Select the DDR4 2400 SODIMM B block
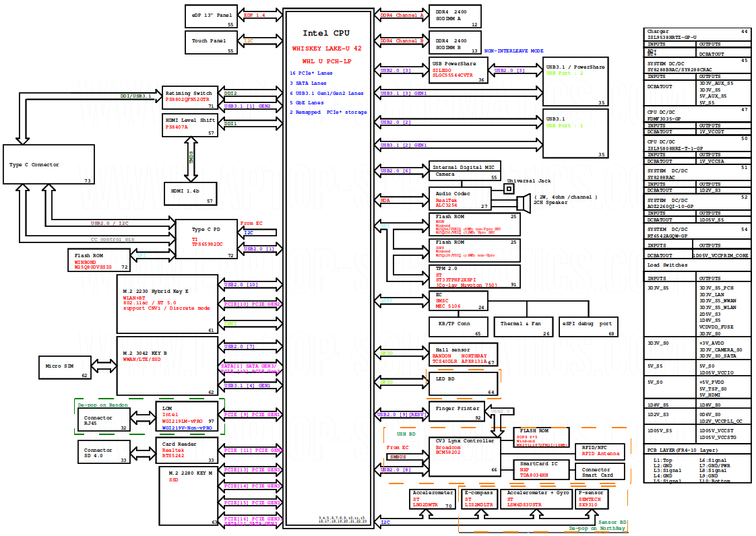Screen dimensions: 756x536 point(455,42)
